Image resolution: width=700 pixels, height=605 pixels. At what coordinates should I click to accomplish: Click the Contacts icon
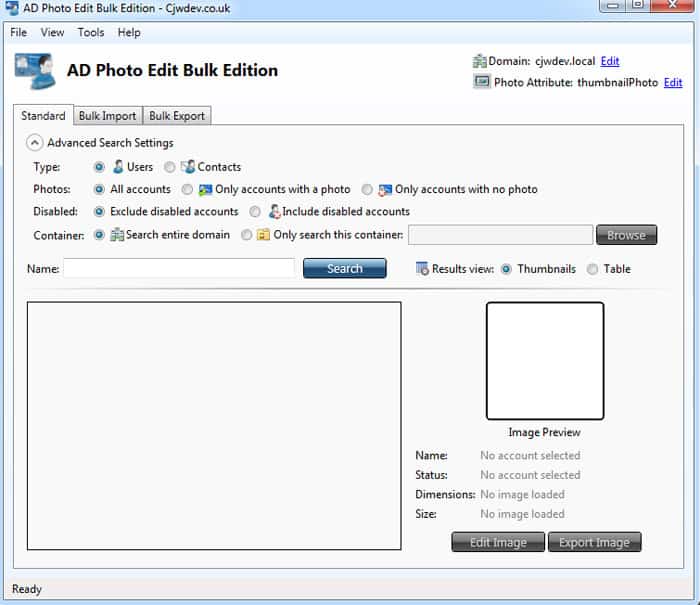point(188,167)
